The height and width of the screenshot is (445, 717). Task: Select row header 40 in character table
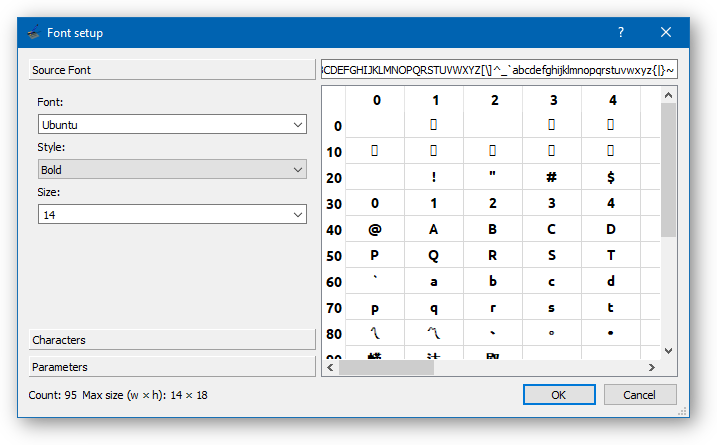334,230
